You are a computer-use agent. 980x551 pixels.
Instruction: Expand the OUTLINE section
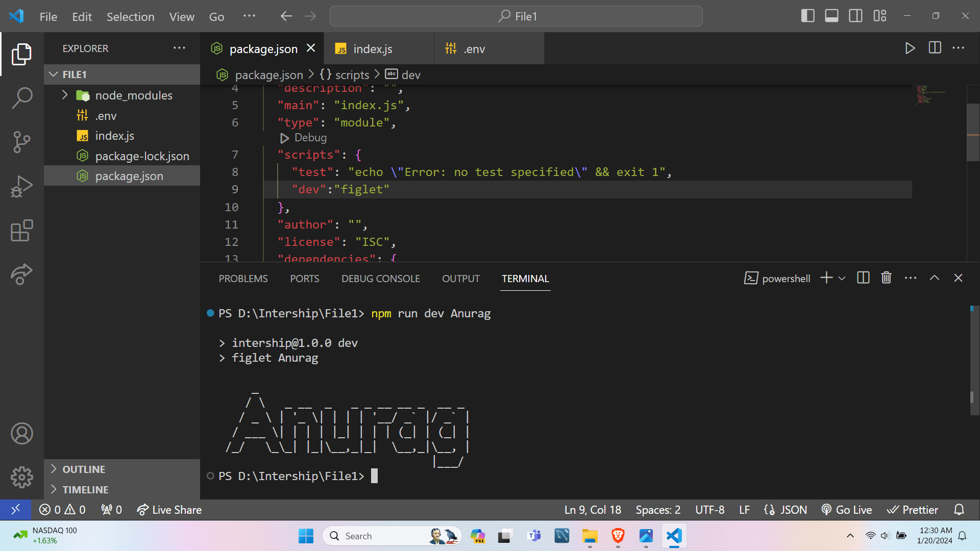[84, 469]
